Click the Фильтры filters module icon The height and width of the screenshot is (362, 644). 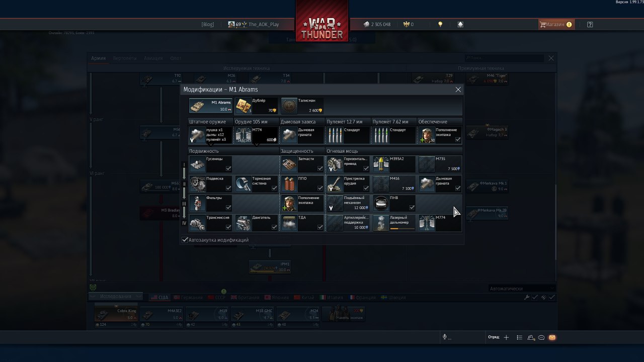198,203
